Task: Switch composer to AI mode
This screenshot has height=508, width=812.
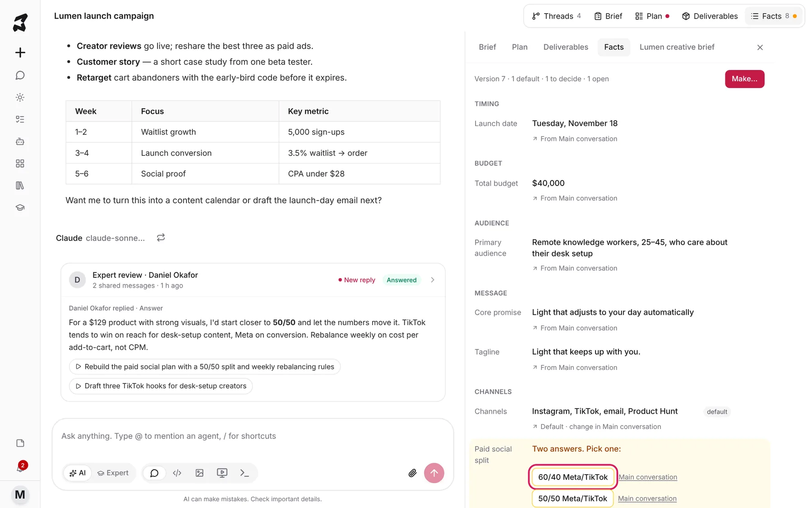Action: (78, 473)
